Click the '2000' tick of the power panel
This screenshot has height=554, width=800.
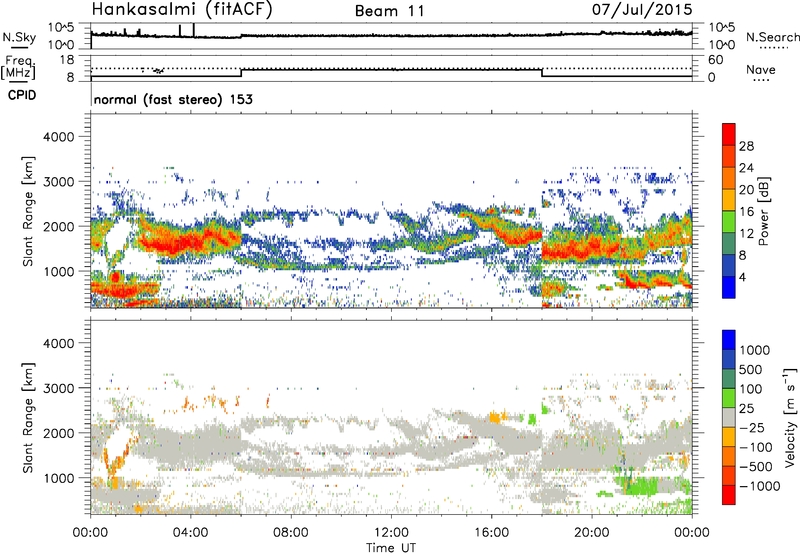pyautogui.click(x=59, y=226)
